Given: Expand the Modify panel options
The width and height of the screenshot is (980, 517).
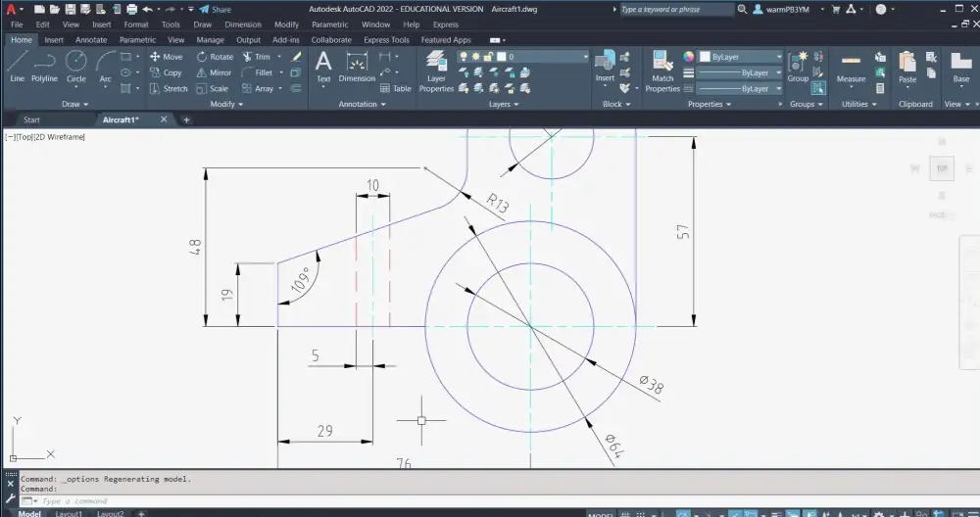Looking at the screenshot, I should pos(227,104).
